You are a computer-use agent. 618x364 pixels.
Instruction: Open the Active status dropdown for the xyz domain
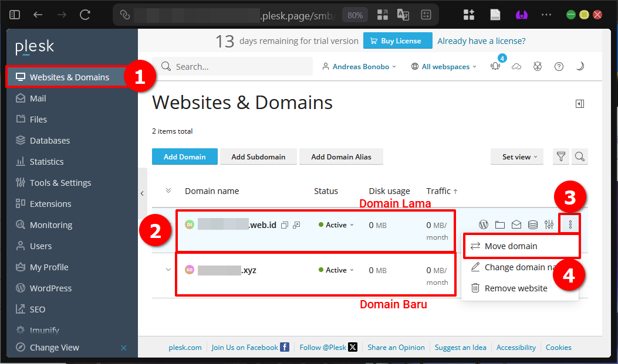coord(336,270)
